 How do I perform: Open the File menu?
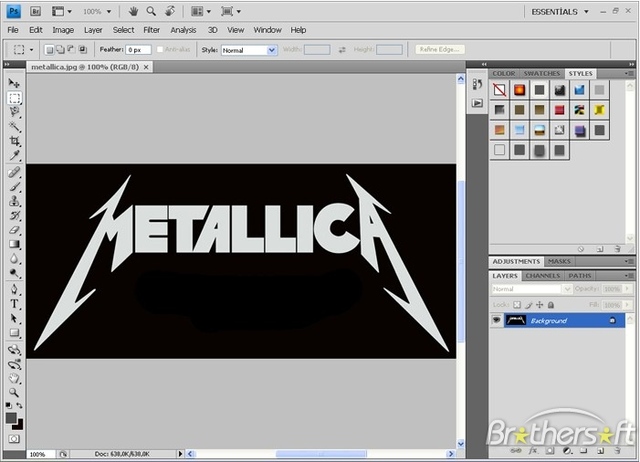(x=13, y=30)
